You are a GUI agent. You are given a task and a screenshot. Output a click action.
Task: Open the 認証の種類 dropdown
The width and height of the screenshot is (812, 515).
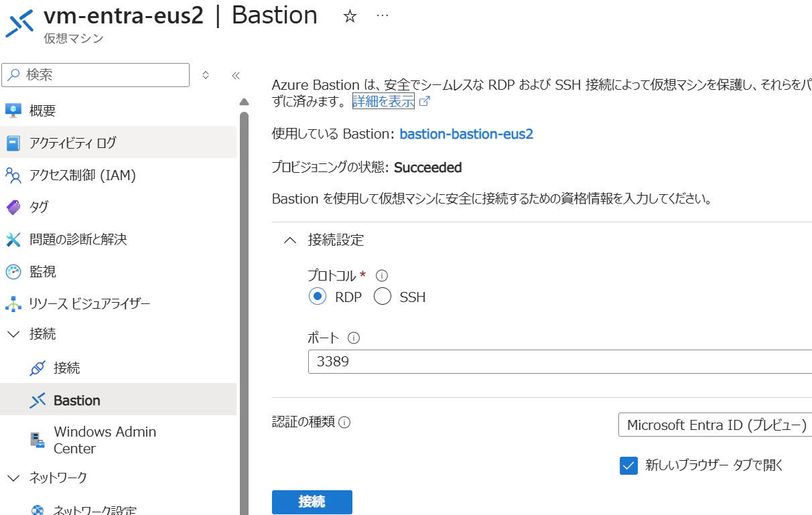point(715,425)
